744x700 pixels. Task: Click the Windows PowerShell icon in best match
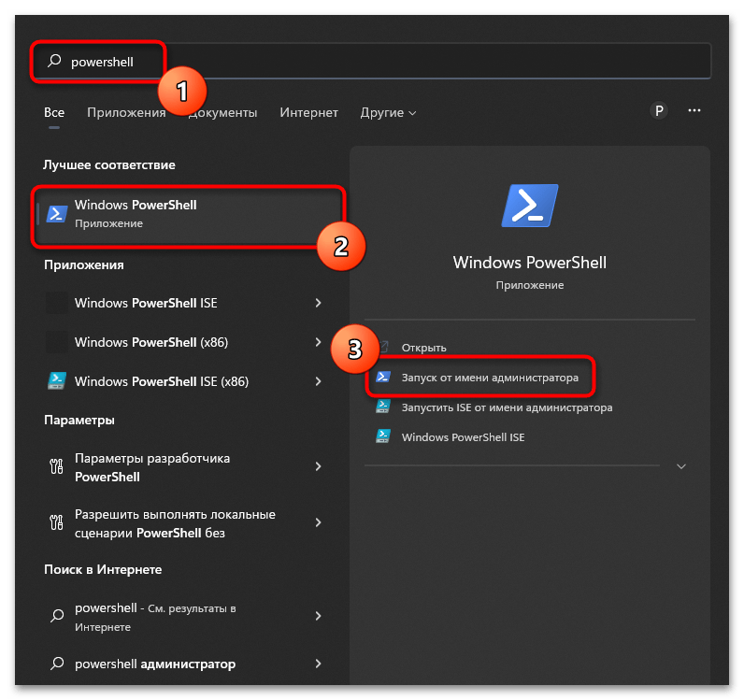click(x=56, y=214)
